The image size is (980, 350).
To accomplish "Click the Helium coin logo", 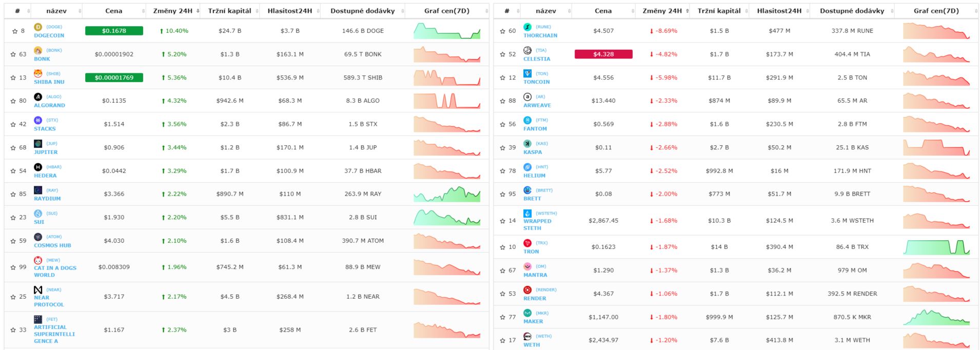I will pyautogui.click(x=527, y=167).
